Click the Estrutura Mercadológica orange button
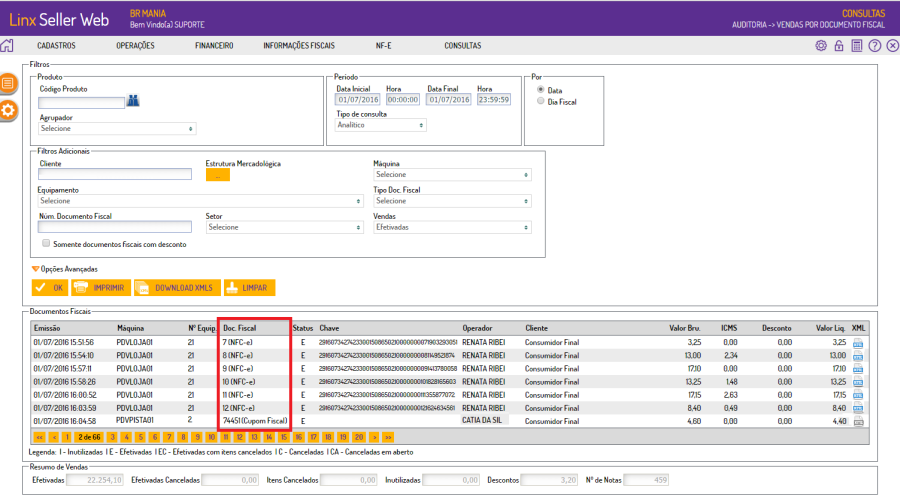Screen dimensions: 900x497 click(218, 175)
